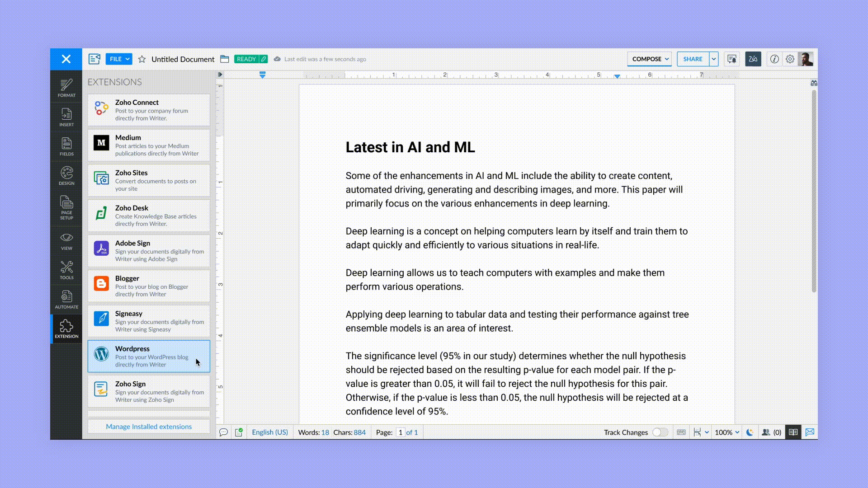Click the settings gear icon
The image size is (868, 488).
pyautogui.click(x=790, y=59)
